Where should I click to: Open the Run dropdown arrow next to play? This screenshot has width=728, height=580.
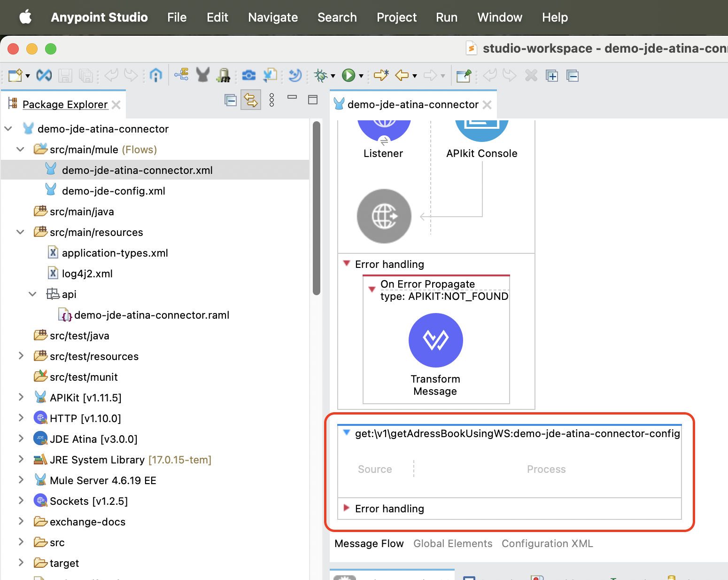coord(361,76)
